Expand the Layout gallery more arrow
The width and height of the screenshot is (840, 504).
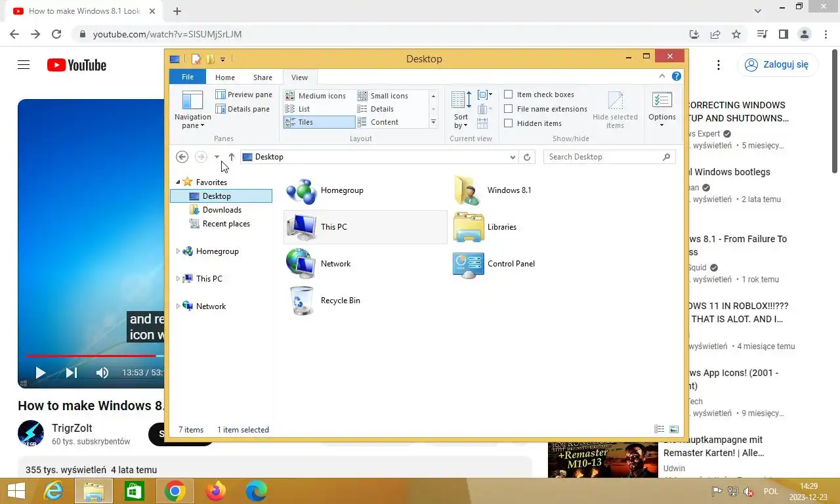(433, 122)
